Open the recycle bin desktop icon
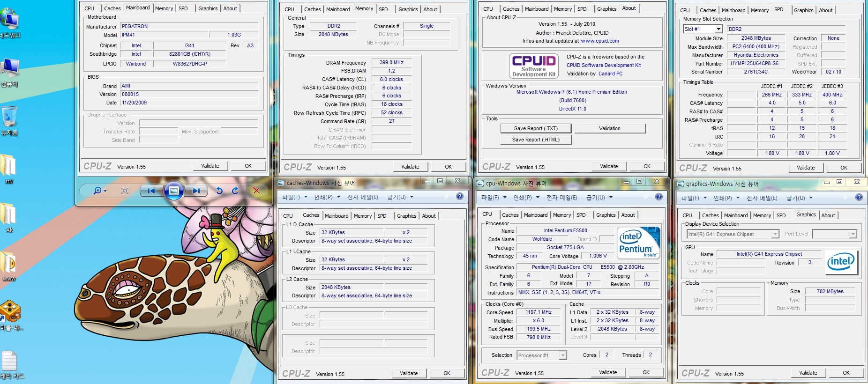868x384 pixels. (9, 121)
